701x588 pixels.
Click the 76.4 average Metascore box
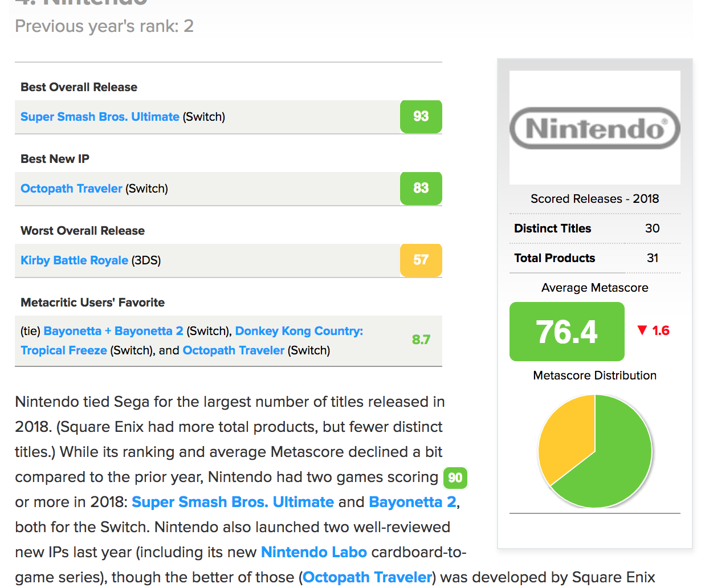click(566, 332)
